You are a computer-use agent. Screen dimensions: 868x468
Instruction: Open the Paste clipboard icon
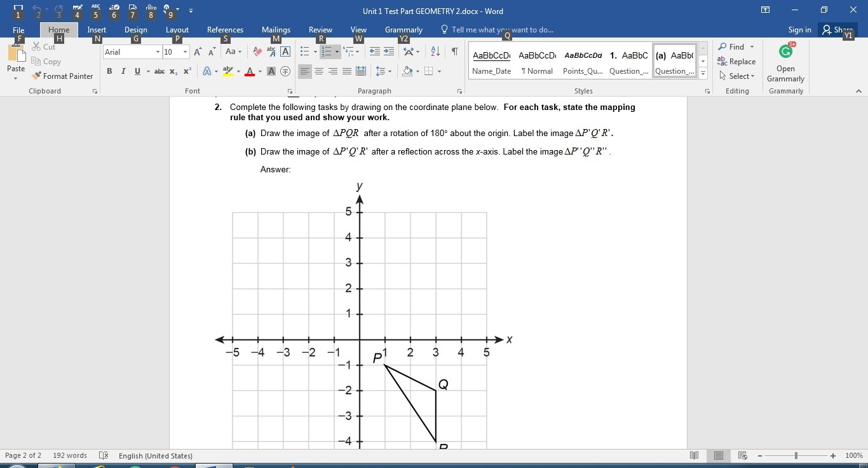[16, 54]
